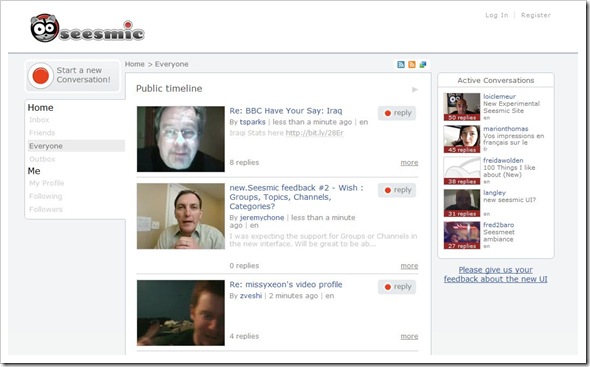The height and width of the screenshot is (367, 590).
Task: Click the Register link
Action: (x=536, y=15)
